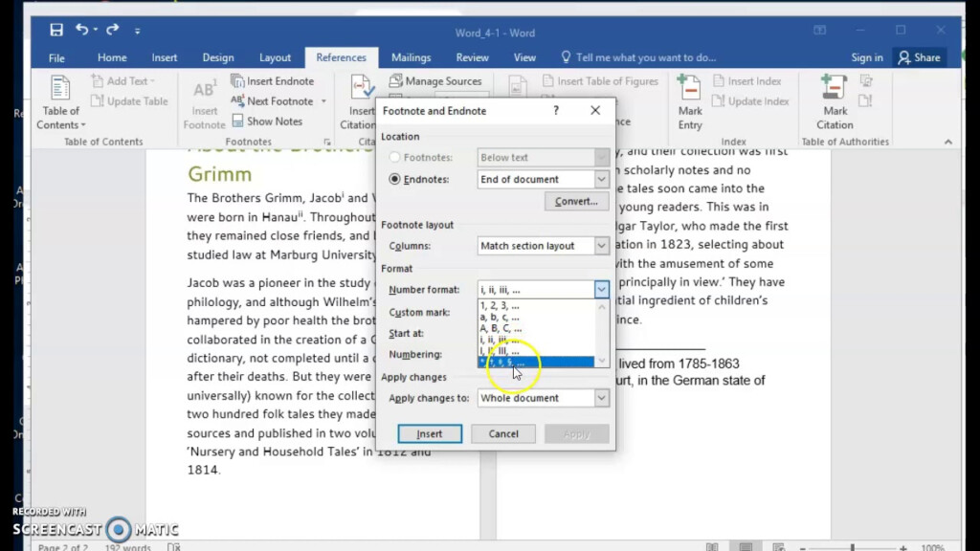
Task: Open the Footnotes group dialog launcher
Action: tap(327, 143)
